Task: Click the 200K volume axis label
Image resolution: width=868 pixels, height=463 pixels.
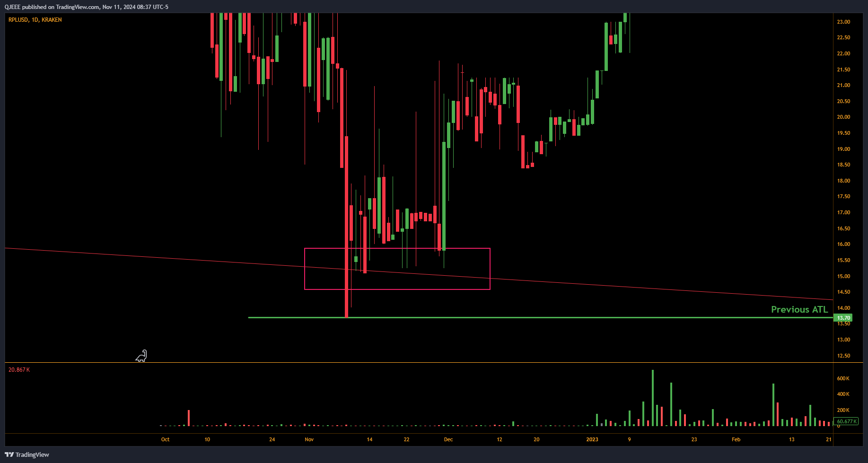Action: 843,410
